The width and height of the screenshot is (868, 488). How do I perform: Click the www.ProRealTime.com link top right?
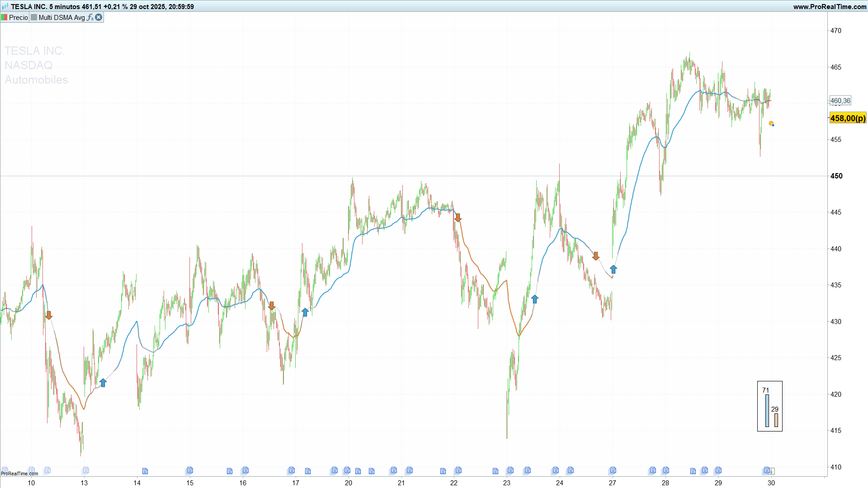point(830,6)
